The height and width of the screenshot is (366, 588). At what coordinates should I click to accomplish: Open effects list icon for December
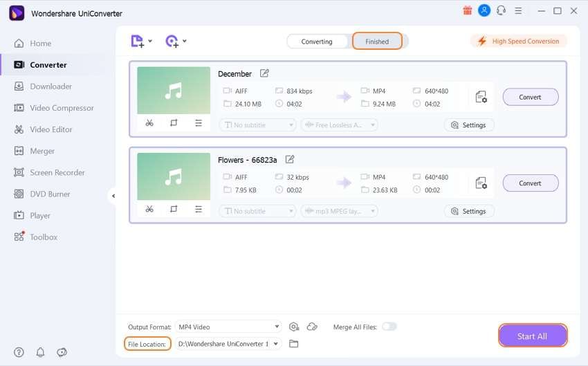click(199, 123)
